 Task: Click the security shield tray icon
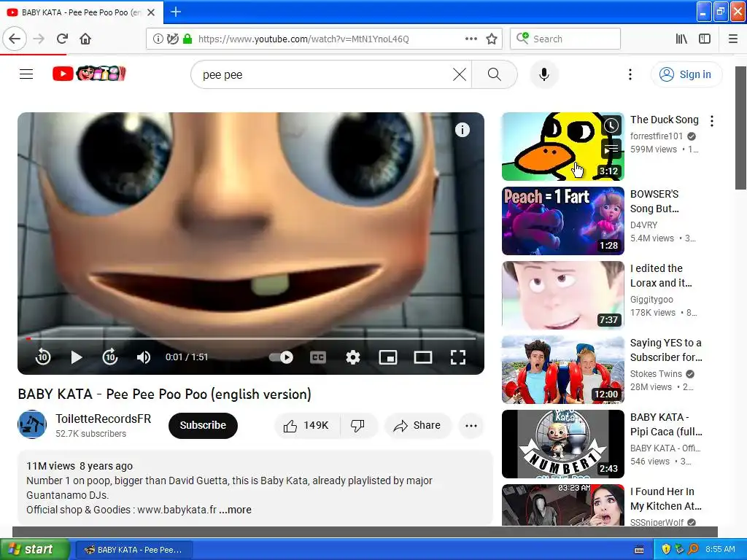pos(666,550)
